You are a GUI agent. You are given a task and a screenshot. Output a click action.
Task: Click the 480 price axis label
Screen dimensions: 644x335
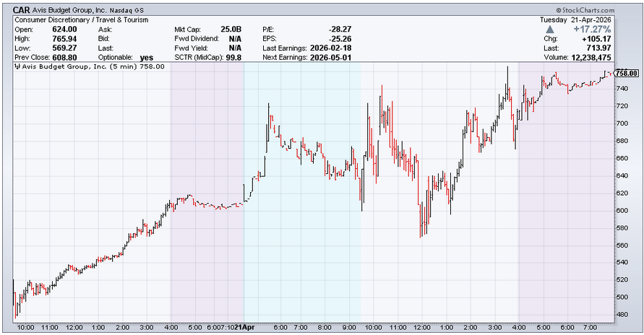click(622, 315)
